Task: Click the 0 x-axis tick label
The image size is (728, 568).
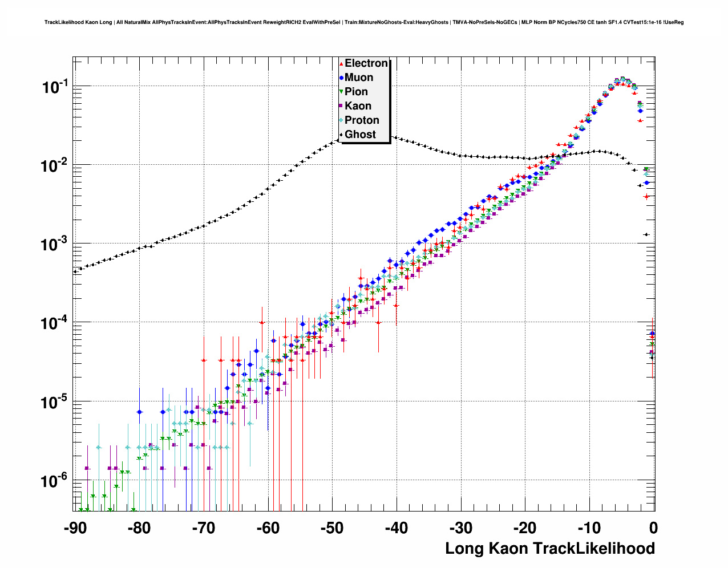Action: pyautogui.click(x=653, y=528)
